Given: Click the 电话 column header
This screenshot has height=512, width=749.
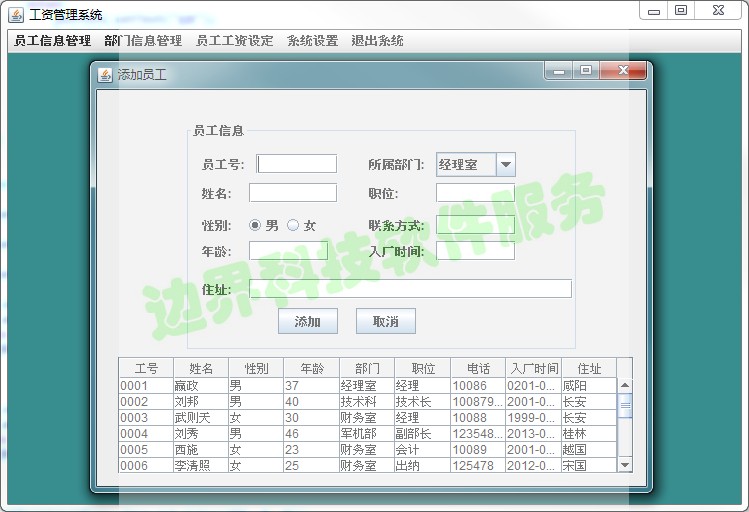Looking at the screenshot, I should pos(478,368).
